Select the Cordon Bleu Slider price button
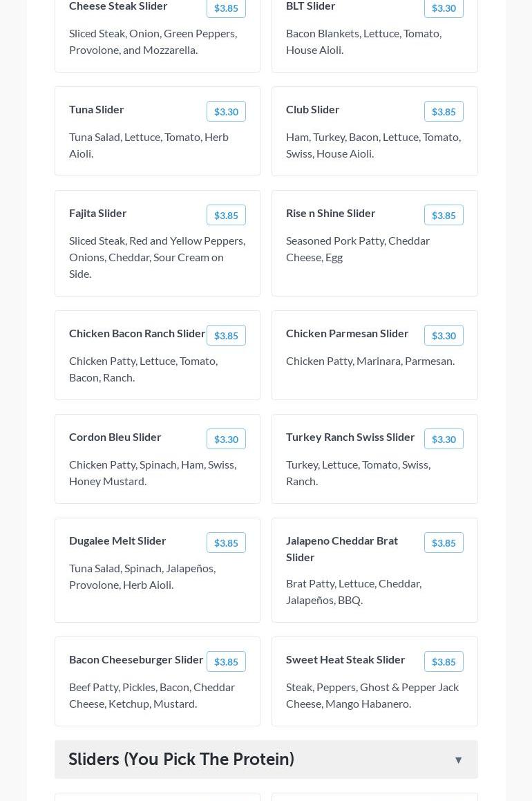This screenshot has width=532, height=801. [226, 439]
